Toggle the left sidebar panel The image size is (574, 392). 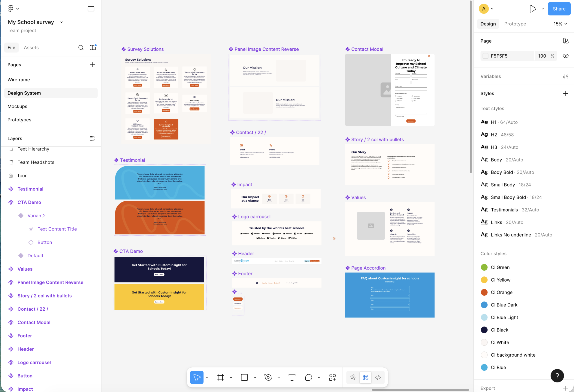pyautogui.click(x=91, y=9)
